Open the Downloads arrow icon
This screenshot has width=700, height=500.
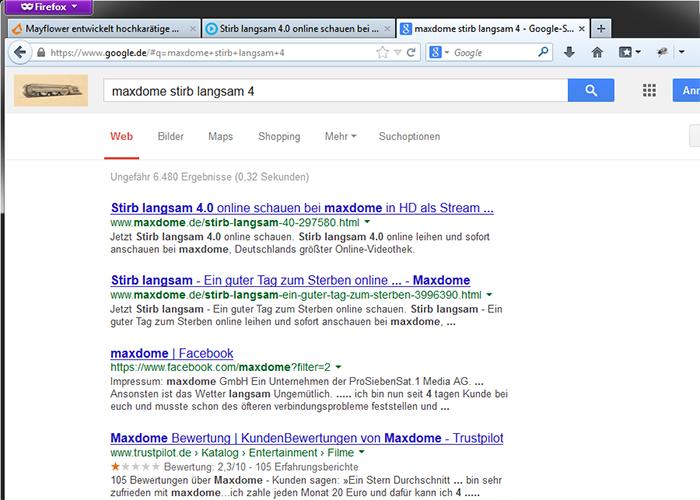pyautogui.click(x=569, y=53)
